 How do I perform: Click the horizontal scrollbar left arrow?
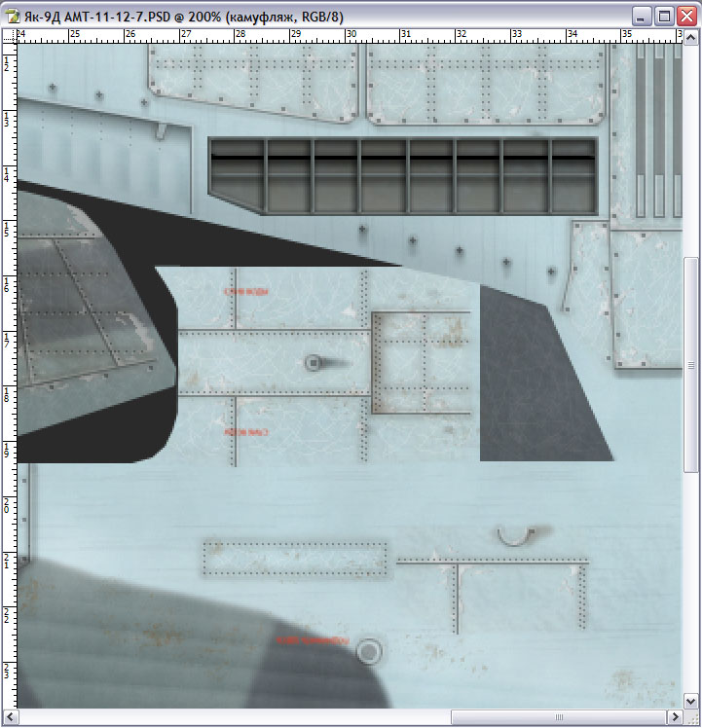(x=11, y=717)
